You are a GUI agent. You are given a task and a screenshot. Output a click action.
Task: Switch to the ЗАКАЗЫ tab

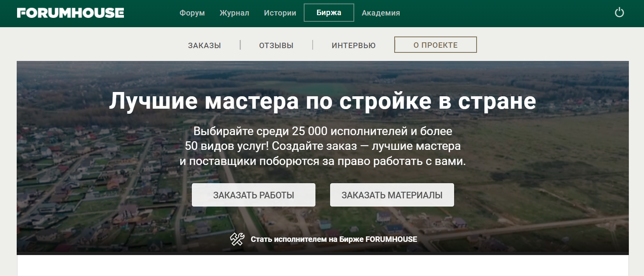tap(204, 45)
